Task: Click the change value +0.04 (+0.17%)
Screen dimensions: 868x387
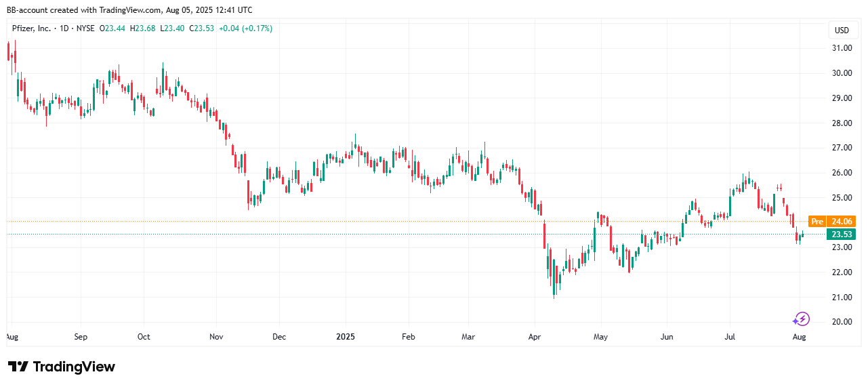Action: pyautogui.click(x=245, y=28)
